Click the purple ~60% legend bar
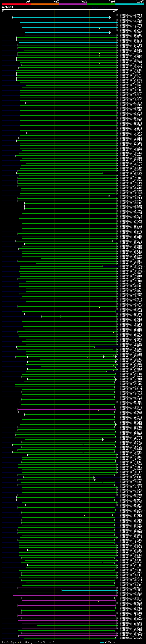 pyautogui.click(x=73, y=4)
